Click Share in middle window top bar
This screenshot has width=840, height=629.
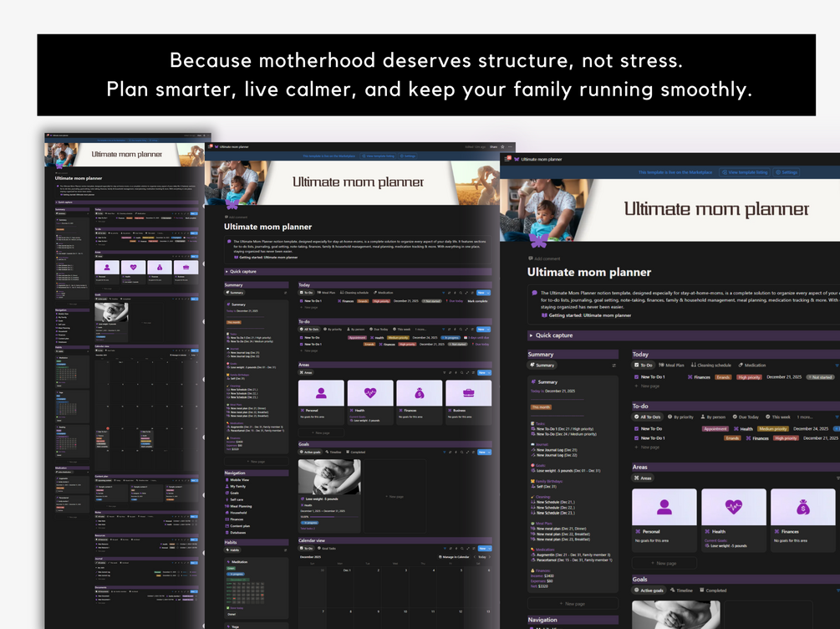click(493, 146)
